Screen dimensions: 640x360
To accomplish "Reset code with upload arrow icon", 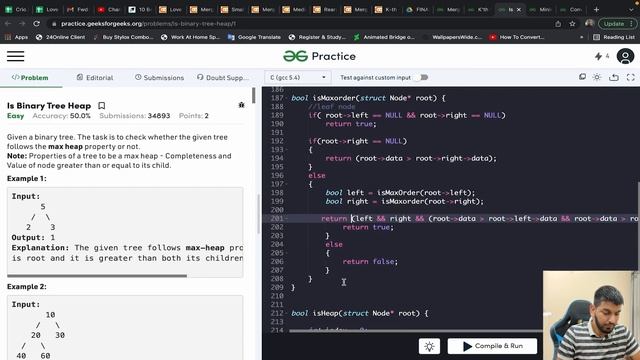I will (613, 77).
